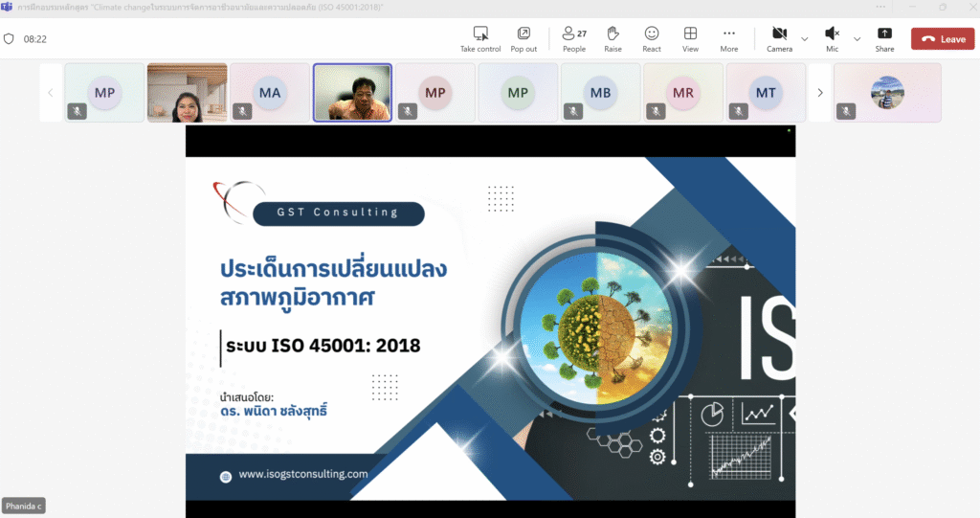Expand the Mic options dropdown arrow
This screenshot has height=518, width=980.
857,39
